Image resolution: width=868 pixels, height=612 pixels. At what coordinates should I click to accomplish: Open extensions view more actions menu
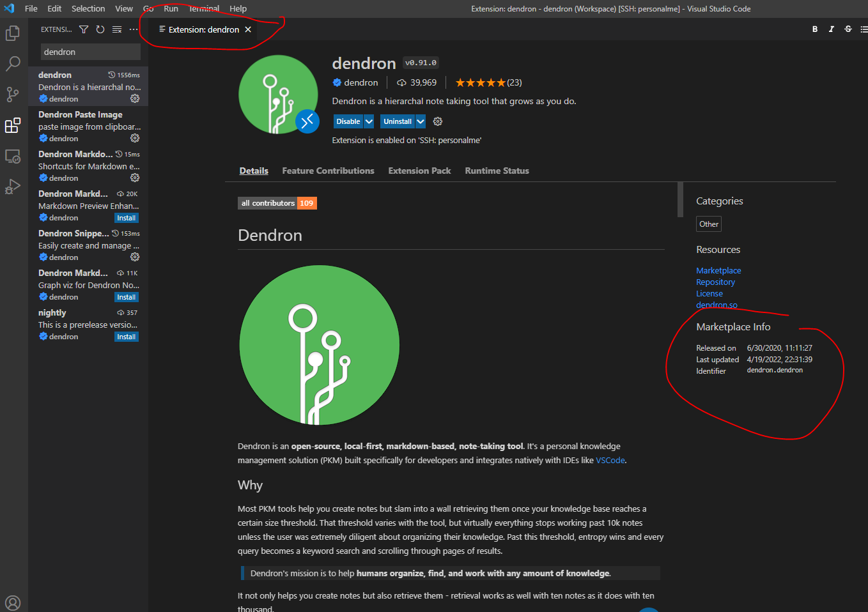coord(134,29)
